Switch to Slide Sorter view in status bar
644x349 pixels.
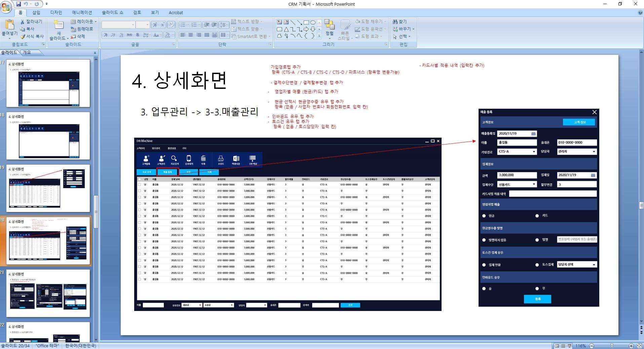(x=563, y=346)
